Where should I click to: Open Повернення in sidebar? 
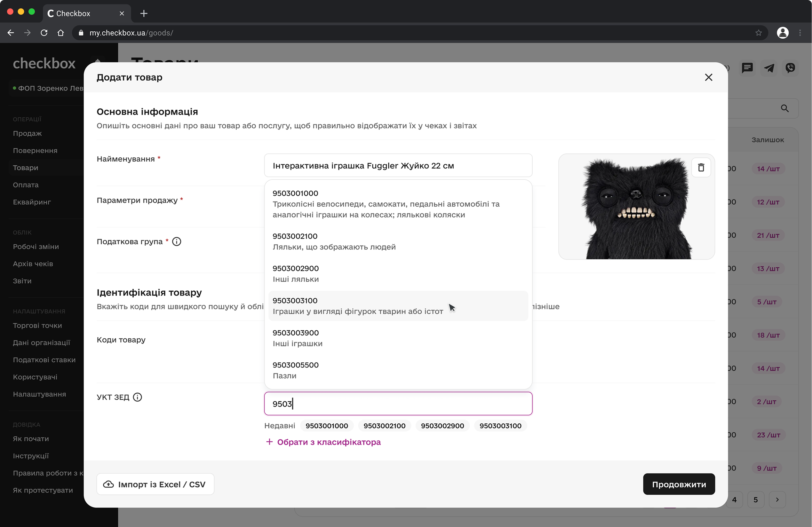point(35,150)
